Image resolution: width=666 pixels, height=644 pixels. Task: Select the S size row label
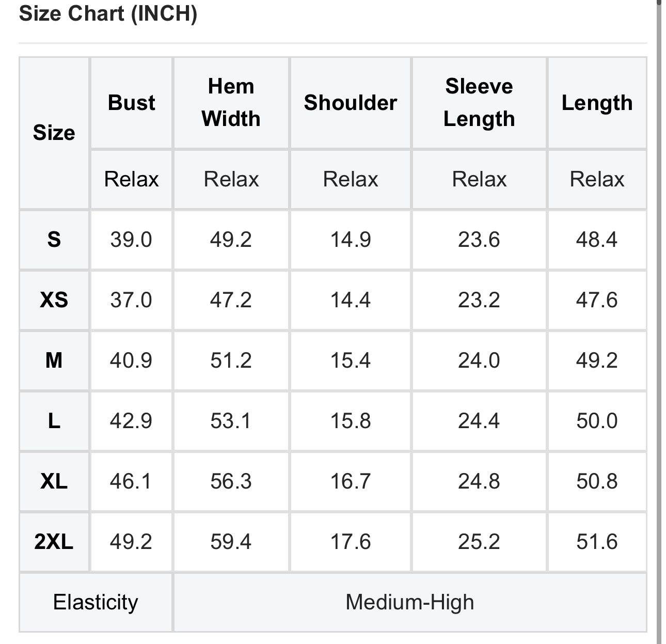54,240
